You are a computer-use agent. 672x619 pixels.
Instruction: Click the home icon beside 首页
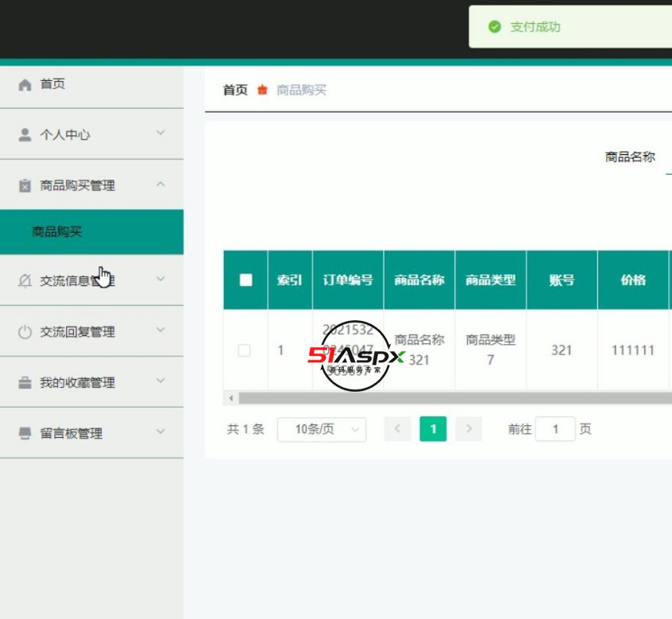(25, 83)
